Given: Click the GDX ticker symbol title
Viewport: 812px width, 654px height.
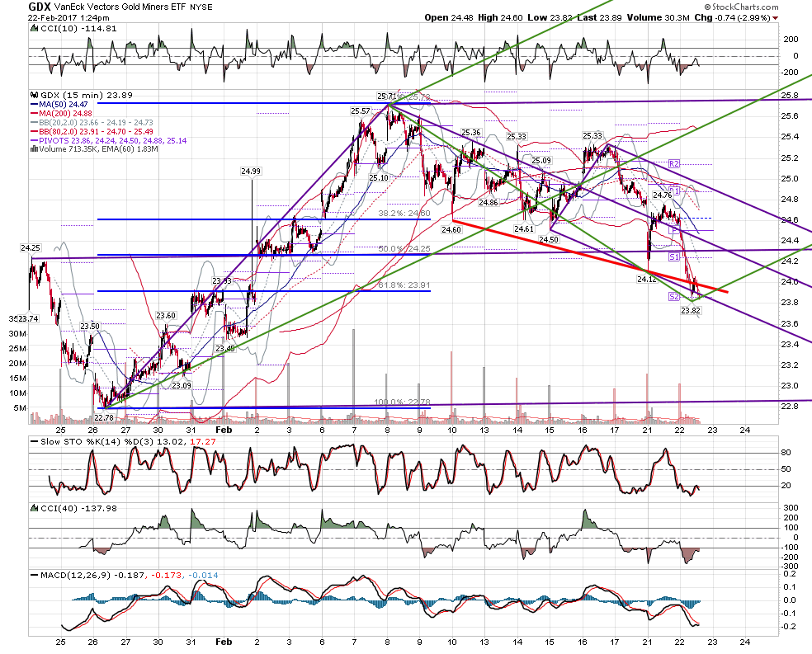Looking at the screenshot, I should pos(39,7).
